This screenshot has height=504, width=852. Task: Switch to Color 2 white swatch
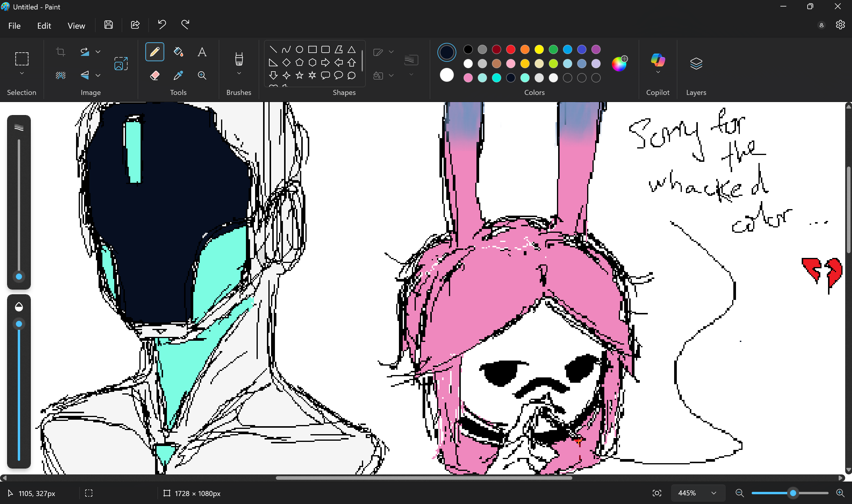click(446, 75)
